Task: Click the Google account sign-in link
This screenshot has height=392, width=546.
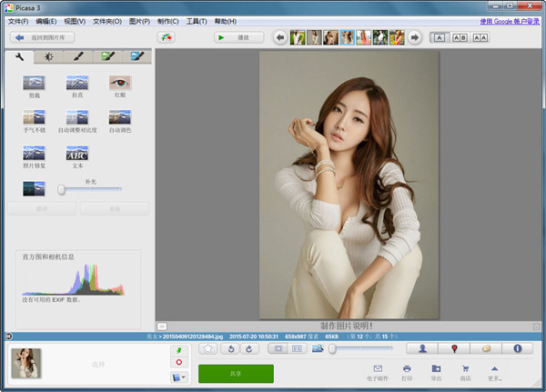Action: (510, 21)
